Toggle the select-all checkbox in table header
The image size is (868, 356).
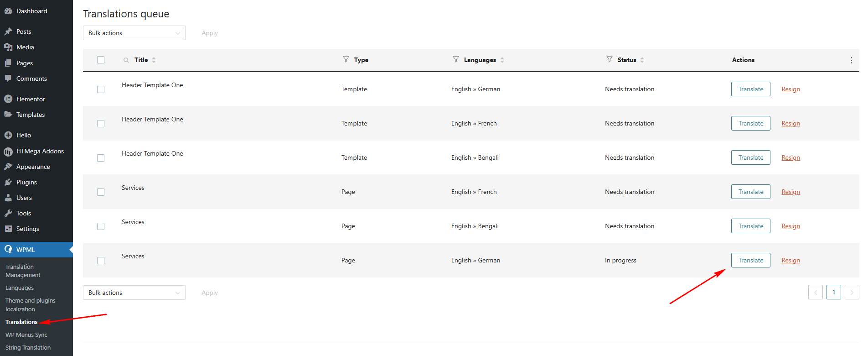click(101, 60)
